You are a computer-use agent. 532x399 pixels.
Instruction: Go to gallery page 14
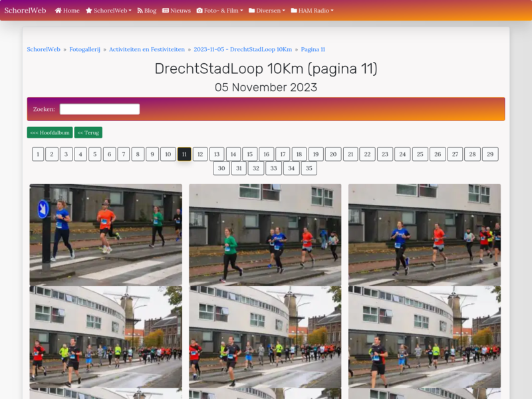click(233, 154)
